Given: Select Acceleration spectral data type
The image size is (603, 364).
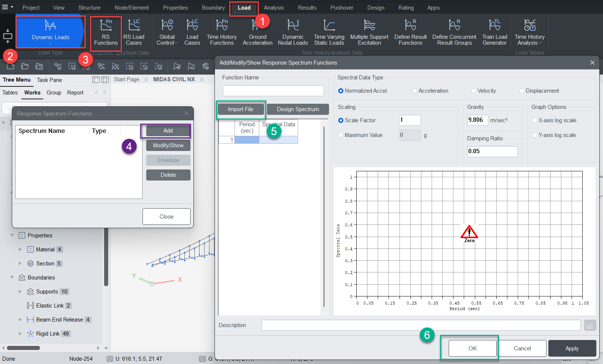Looking at the screenshot, I should click(415, 91).
